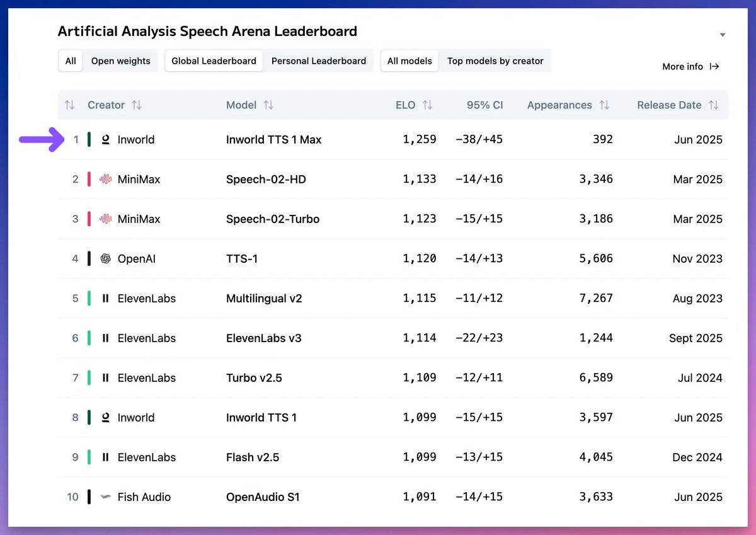The image size is (756, 535).
Task: Collapse the leaderboard with the top-right caret
Action: point(723,35)
